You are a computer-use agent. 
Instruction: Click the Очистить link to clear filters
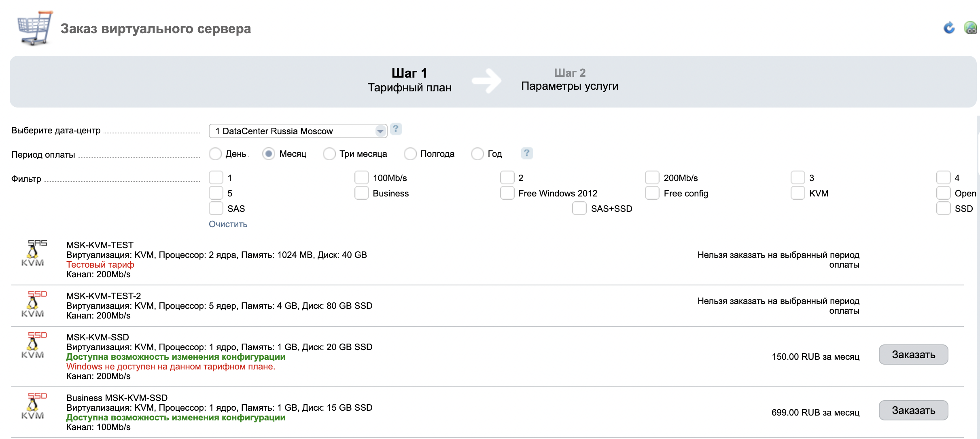click(x=228, y=224)
